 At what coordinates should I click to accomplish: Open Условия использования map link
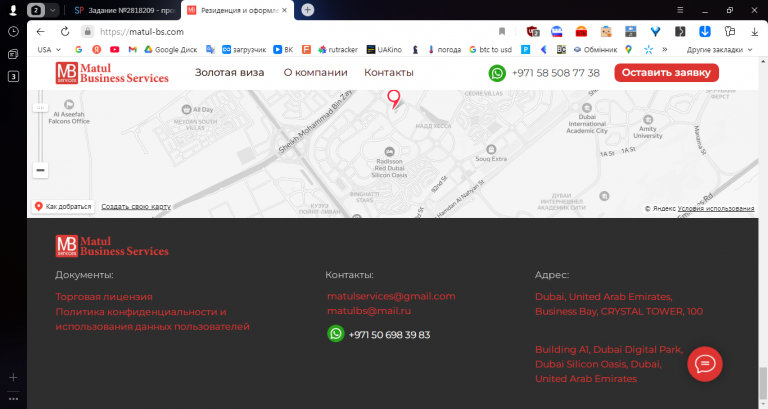tap(716, 209)
